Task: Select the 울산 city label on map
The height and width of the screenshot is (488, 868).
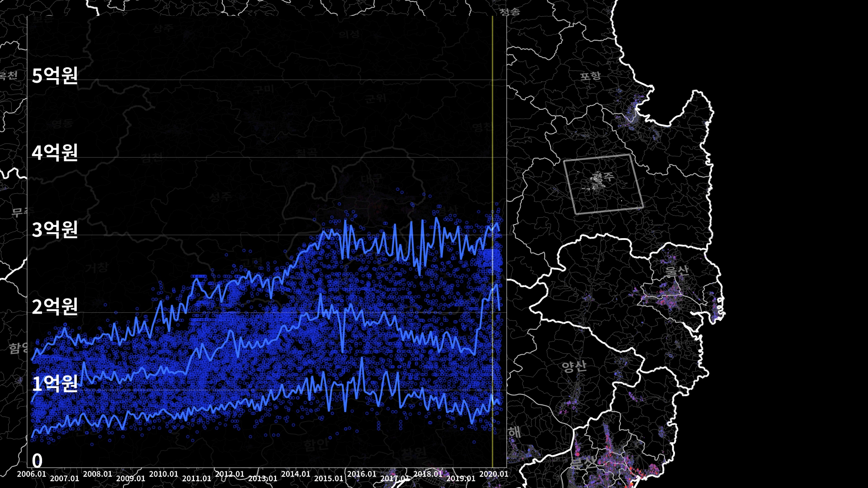Action: click(x=677, y=271)
